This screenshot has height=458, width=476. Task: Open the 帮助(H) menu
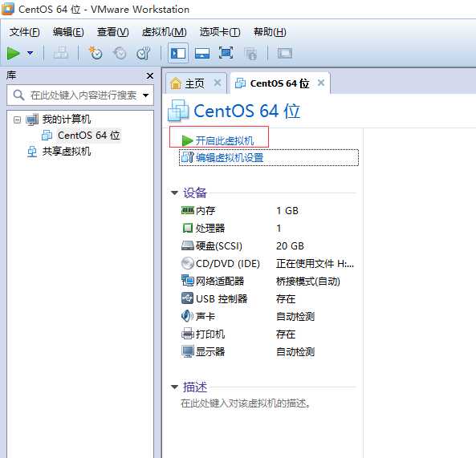270,32
